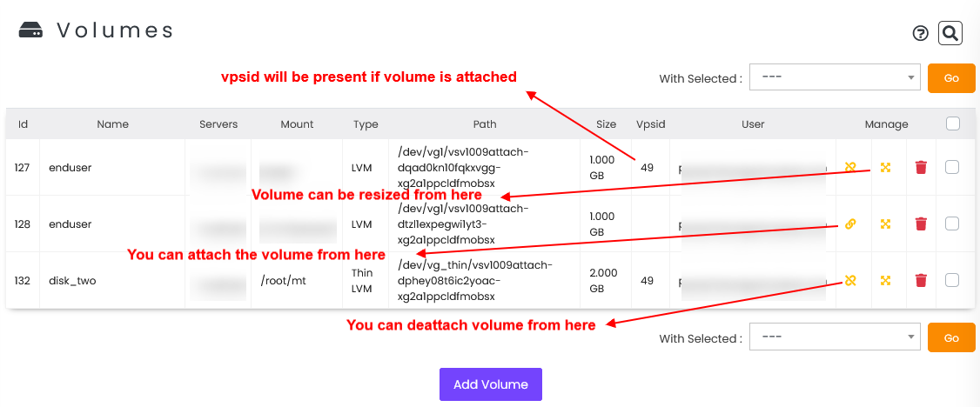
Task: Open the top With Selected dropdown
Action: pos(835,77)
